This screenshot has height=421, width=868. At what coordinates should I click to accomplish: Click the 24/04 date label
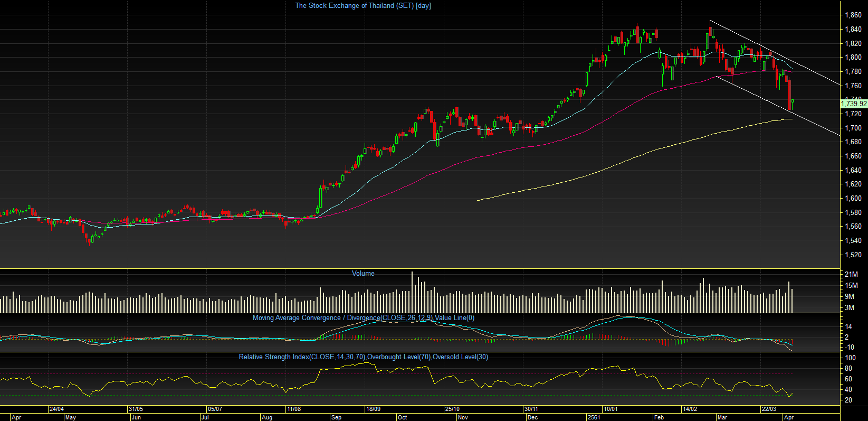click(56, 409)
